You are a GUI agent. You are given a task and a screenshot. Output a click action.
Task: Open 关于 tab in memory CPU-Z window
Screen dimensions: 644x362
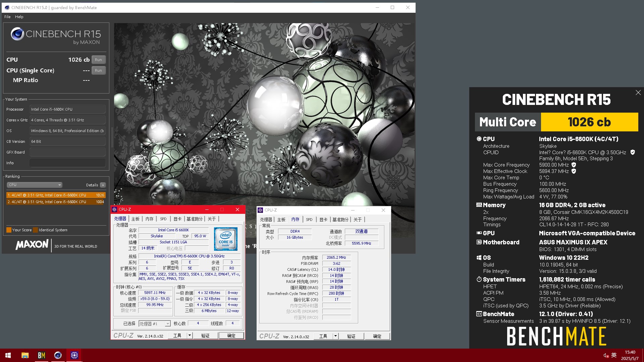pos(358,220)
